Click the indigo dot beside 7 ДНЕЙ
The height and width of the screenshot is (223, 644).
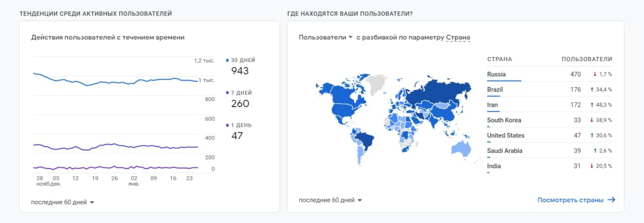tap(228, 93)
